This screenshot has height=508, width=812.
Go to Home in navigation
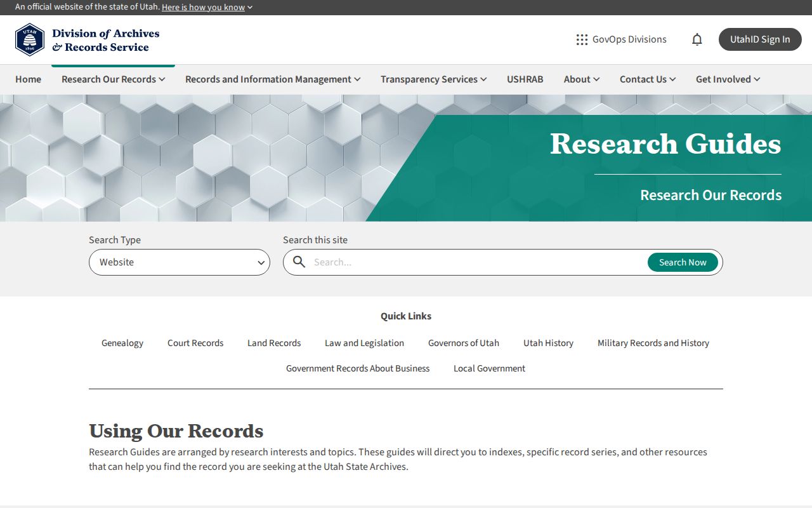coord(28,79)
